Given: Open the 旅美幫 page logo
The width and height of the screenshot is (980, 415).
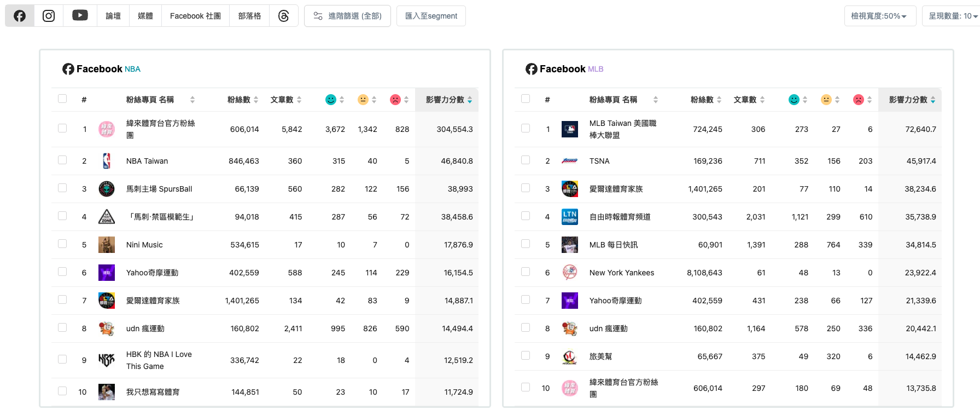Looking at the screenshot, I should click(570, 356).
